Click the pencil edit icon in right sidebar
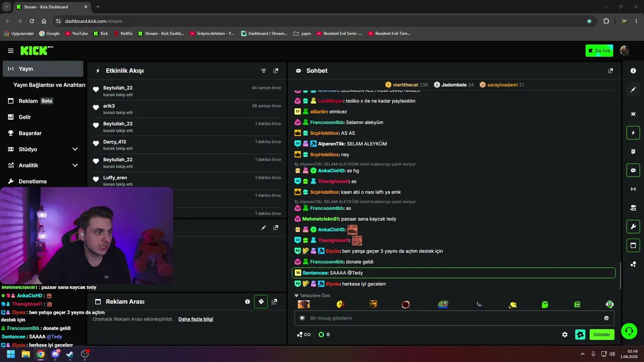The image size is (644, 362). [633, 89]
